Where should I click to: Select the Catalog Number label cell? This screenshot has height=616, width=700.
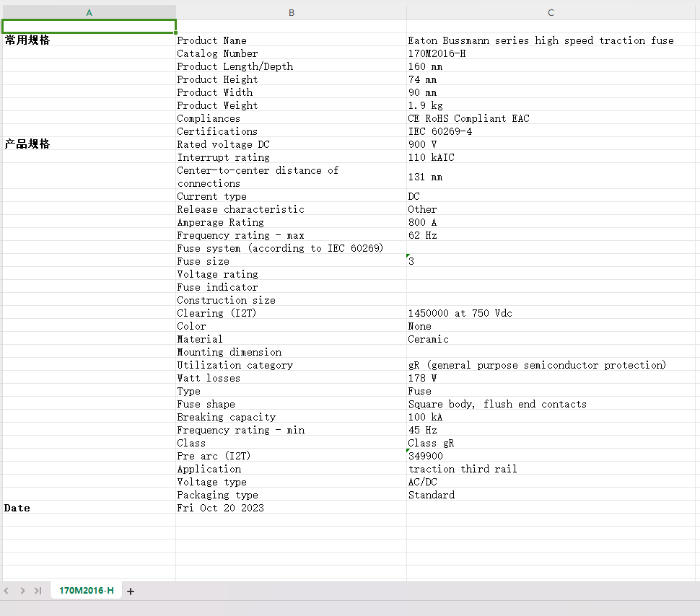pyautogui.click(x=291, y=53)
